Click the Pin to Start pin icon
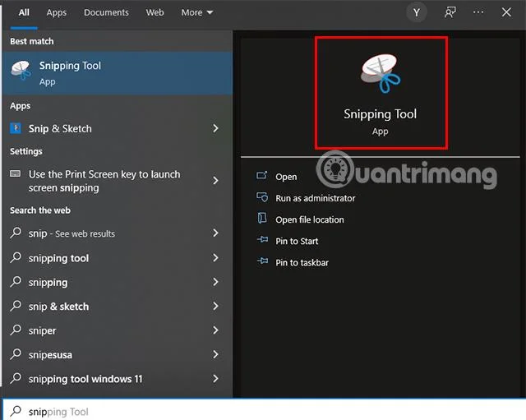 [x=262, y=239]
